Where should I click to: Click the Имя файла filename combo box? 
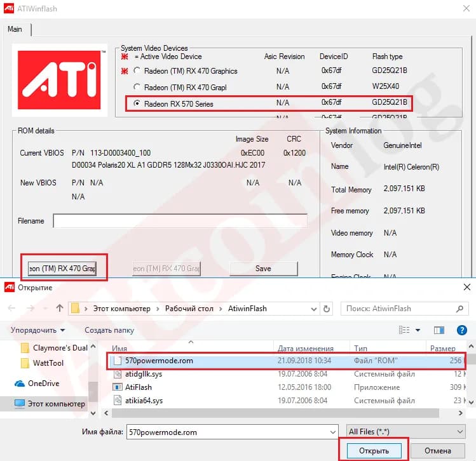tap(232, 432)
